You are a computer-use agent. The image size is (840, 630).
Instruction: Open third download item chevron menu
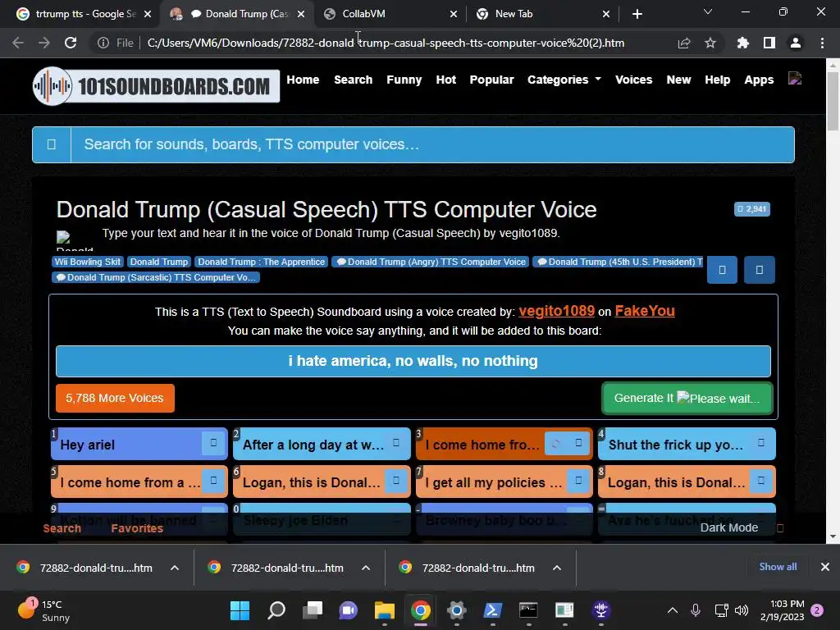click(557, 568)
